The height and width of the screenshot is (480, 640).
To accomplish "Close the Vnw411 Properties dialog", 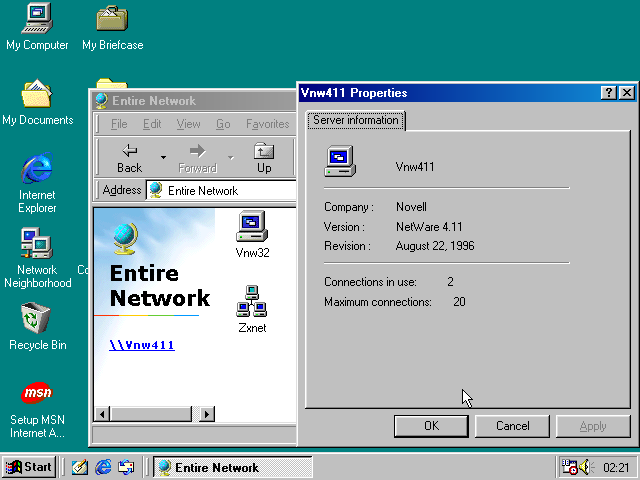I will point(627,93).
